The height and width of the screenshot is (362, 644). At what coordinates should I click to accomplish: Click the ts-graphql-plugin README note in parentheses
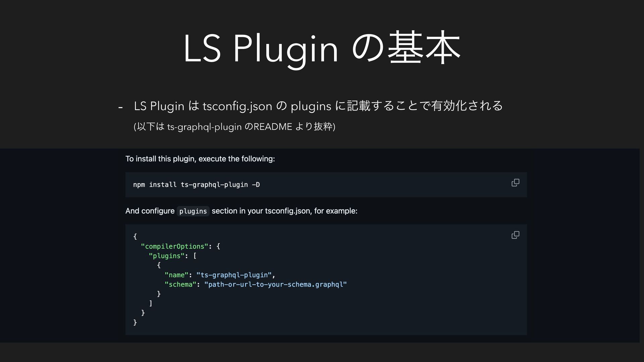pyautogui.click(x=234, y=127)
